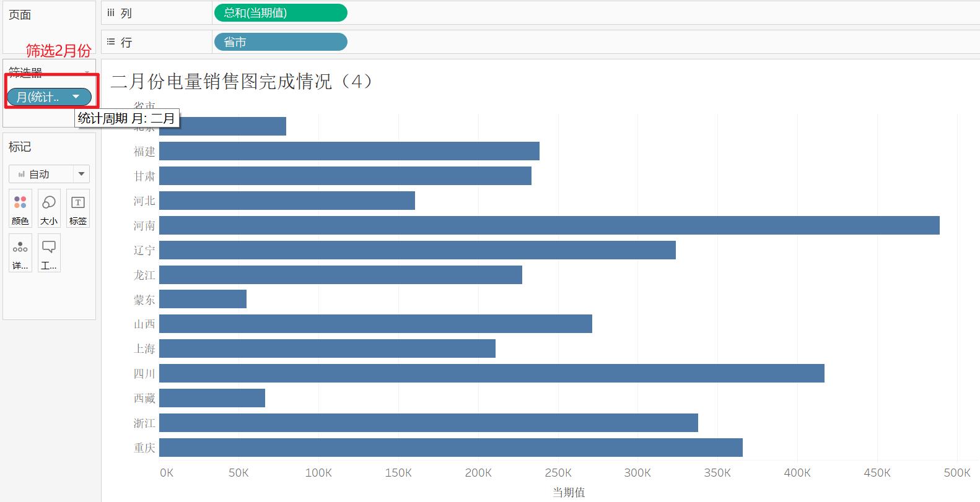
Task: Click the 龙江 row label
Action: pos(144,275)
